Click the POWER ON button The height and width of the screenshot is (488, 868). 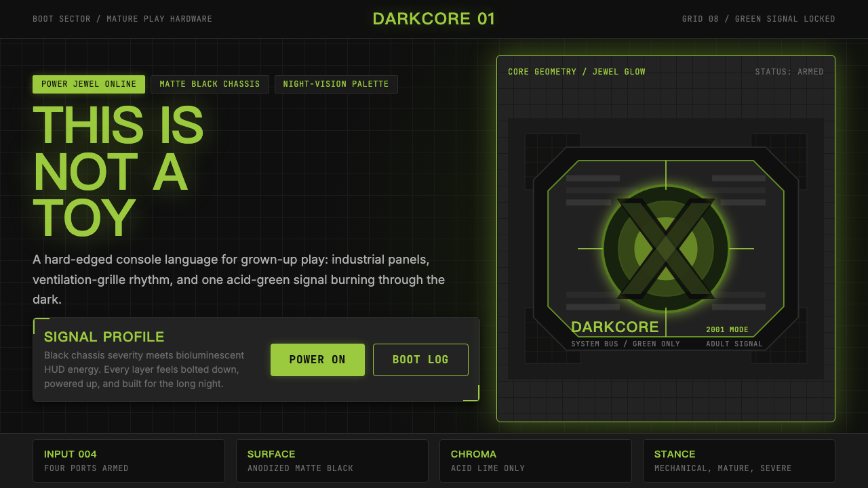click(x=317, y=360)
